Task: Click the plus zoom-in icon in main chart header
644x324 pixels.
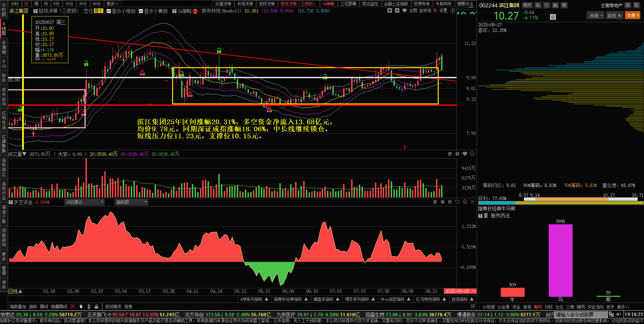Action: click(389, 10)
